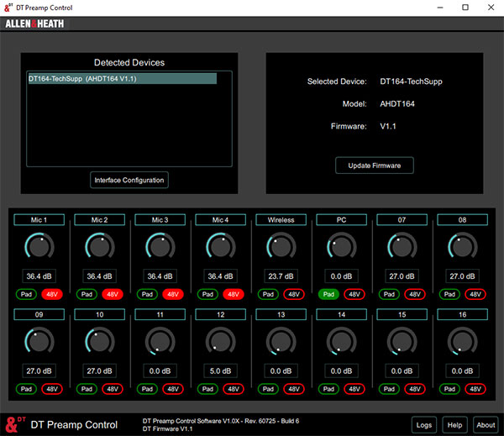Screen dimensions: 504x436
Task: Click the channel 16 name field
Action: (462, 314)
